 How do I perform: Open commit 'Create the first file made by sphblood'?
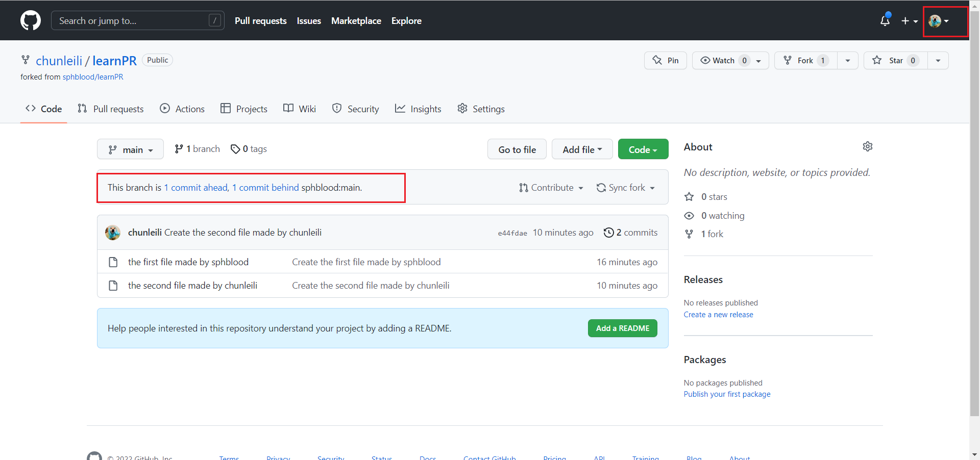click(x=366, y=262)
